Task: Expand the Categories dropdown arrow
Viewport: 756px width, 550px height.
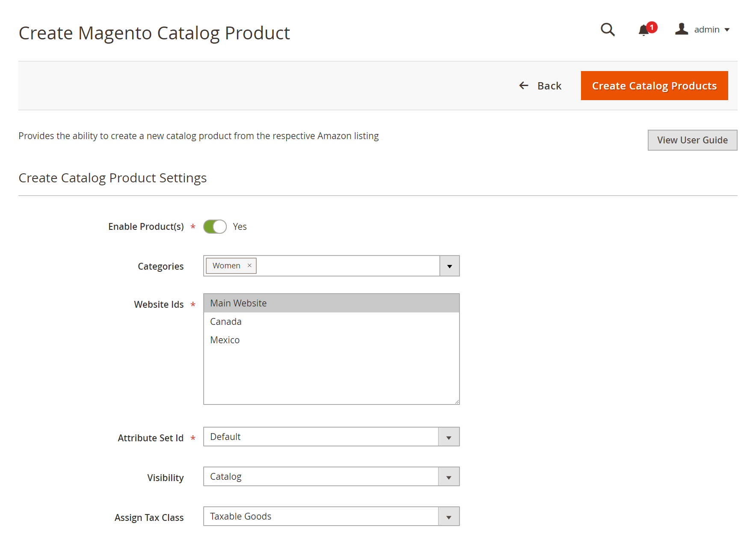Action: tap(450, 266)
